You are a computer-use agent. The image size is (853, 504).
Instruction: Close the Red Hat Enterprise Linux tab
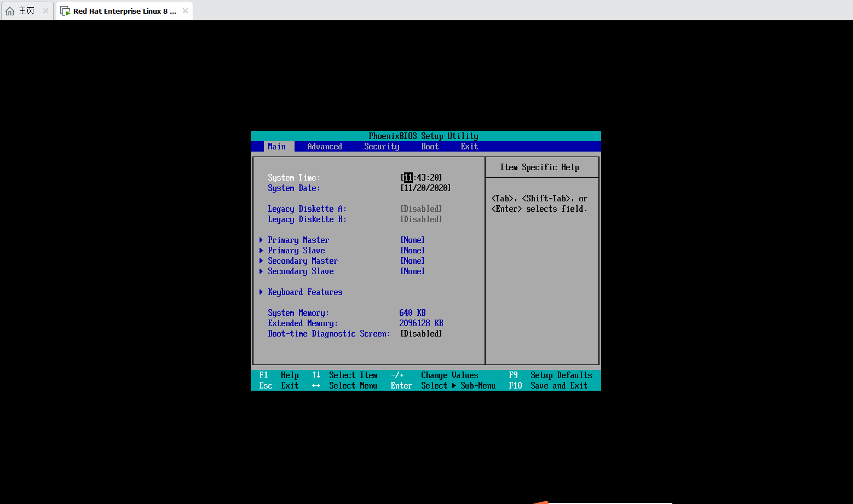185,11
